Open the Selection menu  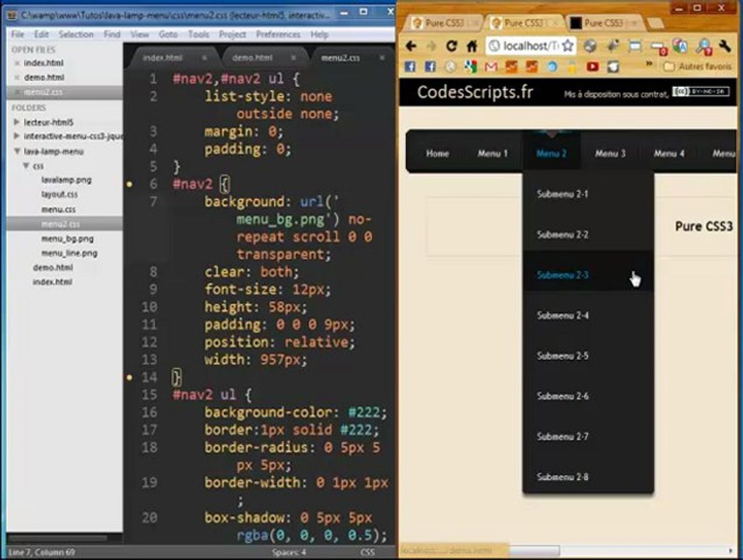[75, 34]
